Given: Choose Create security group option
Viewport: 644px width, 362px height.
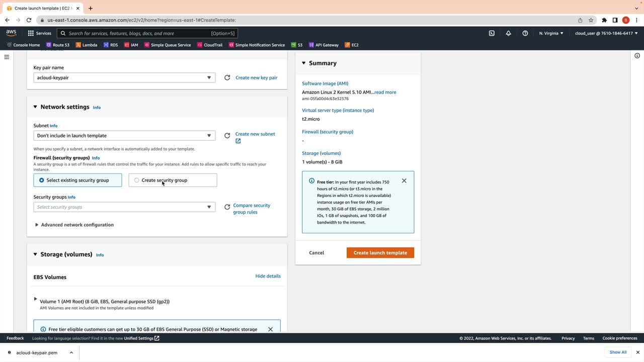Looking at the screenshot, I should pyautogui.click(x=173, y=180).
